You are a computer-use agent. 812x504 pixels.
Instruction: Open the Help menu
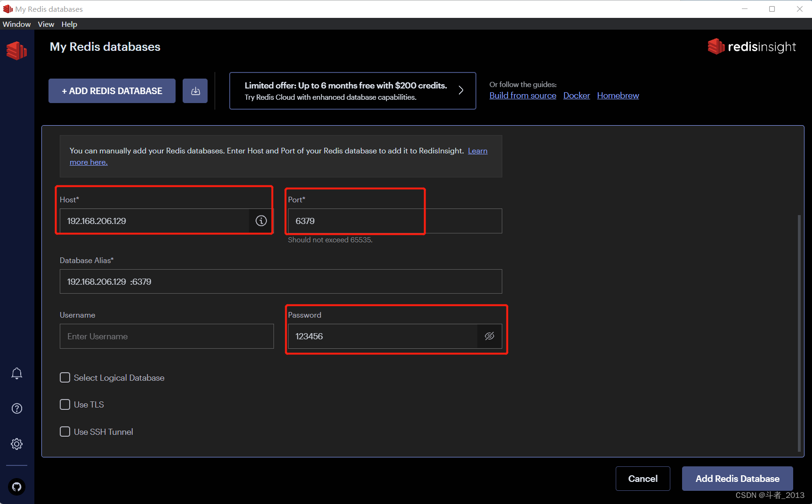pos(69,24)
